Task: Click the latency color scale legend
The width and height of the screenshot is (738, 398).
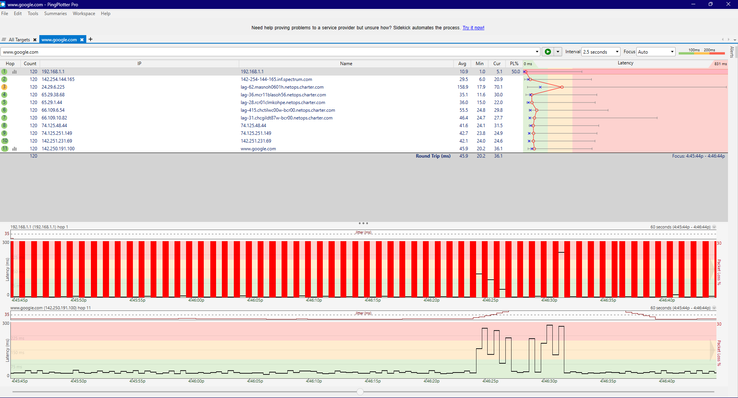Action: pos(702,51)
